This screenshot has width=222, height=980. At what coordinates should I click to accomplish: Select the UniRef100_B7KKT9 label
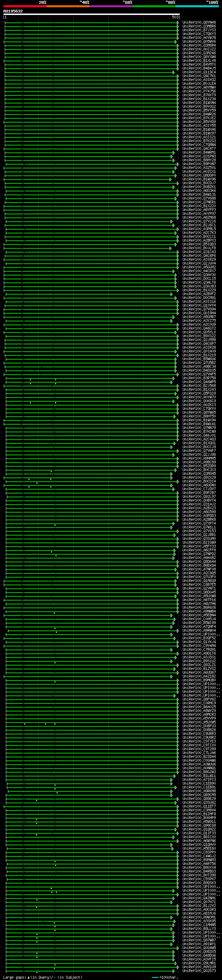click(x=199, y=95)
